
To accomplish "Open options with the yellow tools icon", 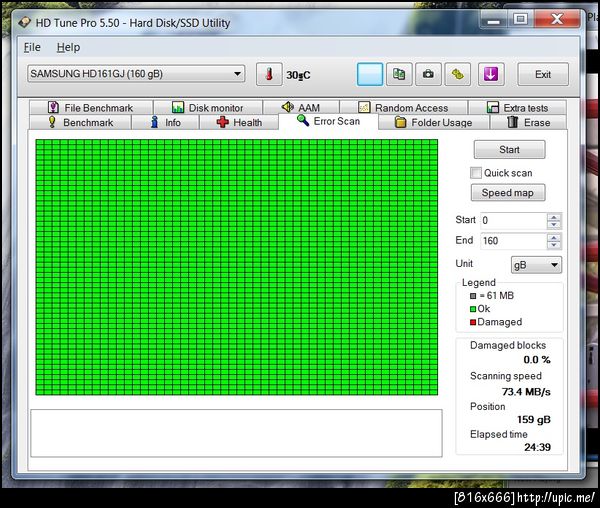I will [x=457, y=74].
